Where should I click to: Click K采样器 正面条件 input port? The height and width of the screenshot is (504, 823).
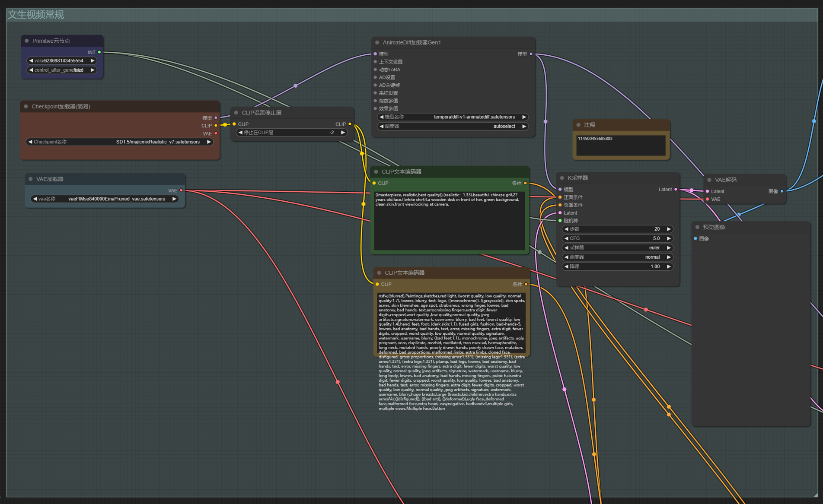point(560,197)
